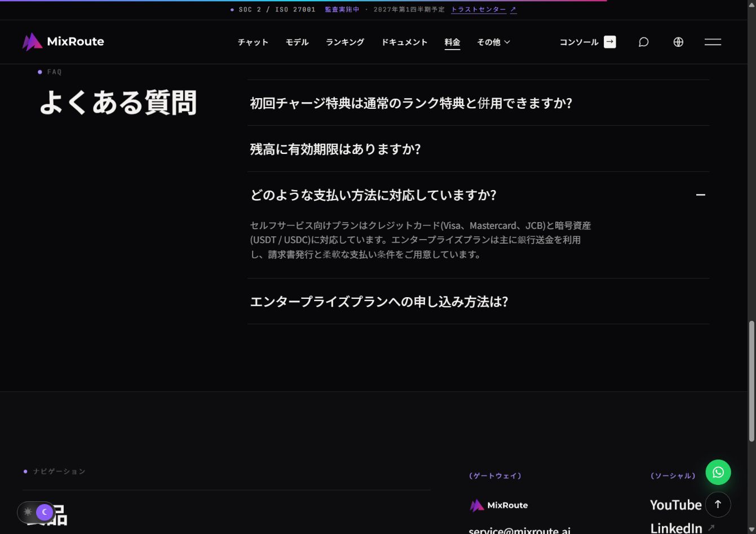Expand the 残高に有効期限 FAQ question
Image resolution: width=756 pixels, height=534 pixels.
click(x=479, y=149)
